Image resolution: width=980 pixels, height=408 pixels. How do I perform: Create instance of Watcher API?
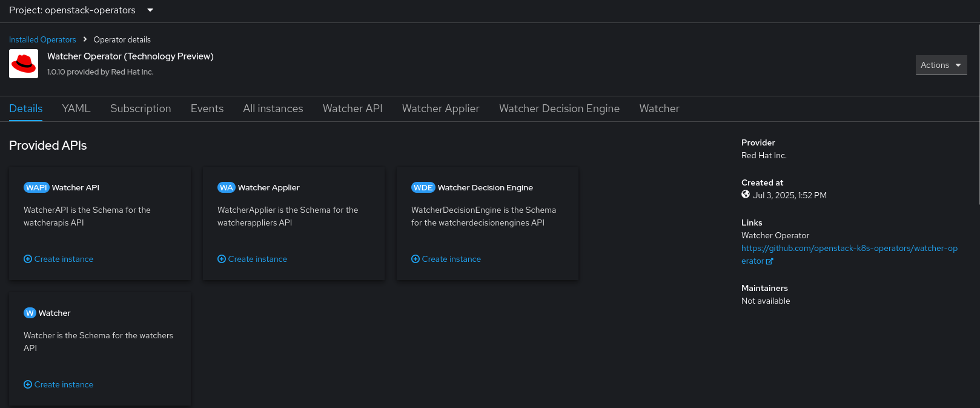(x=59, y=259)
